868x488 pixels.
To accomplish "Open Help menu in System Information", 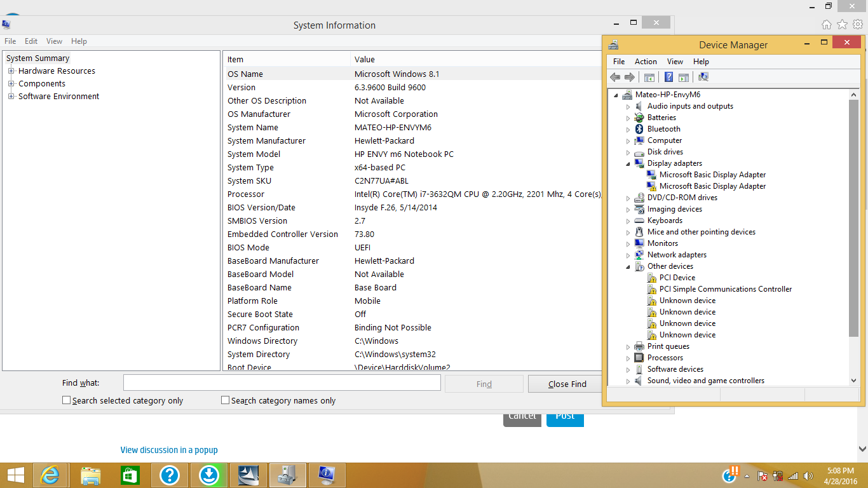I will pyautogui.click(x=79, y=41).
